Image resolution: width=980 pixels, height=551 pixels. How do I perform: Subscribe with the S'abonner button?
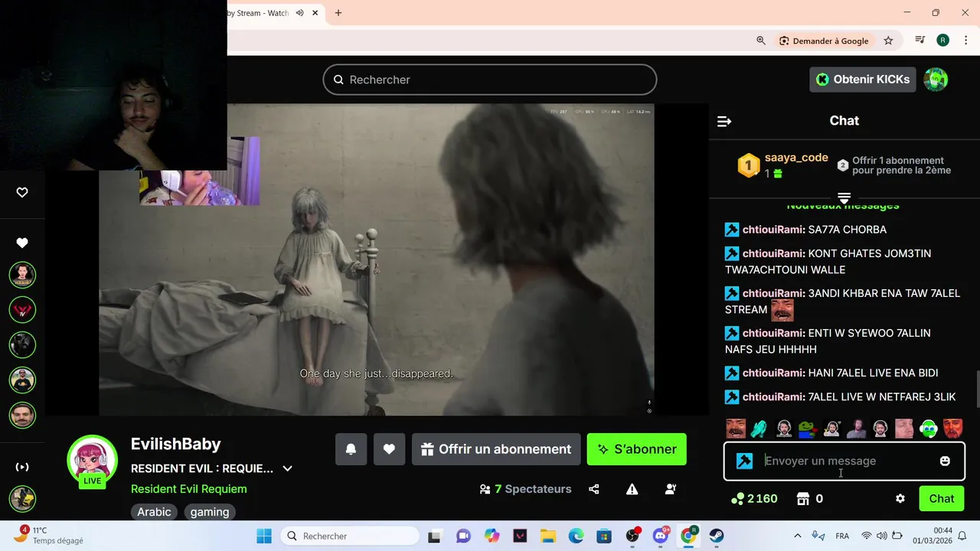(637, 449)
